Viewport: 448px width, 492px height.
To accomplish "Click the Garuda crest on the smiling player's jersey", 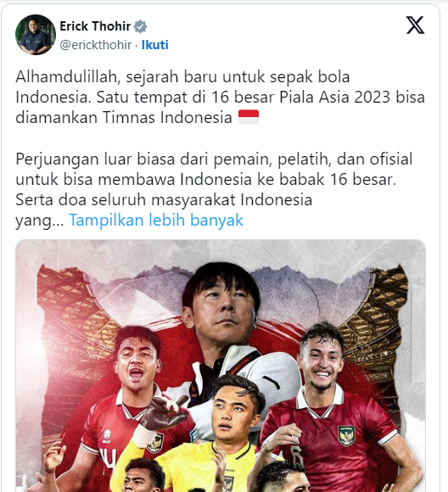I will 346,434.
